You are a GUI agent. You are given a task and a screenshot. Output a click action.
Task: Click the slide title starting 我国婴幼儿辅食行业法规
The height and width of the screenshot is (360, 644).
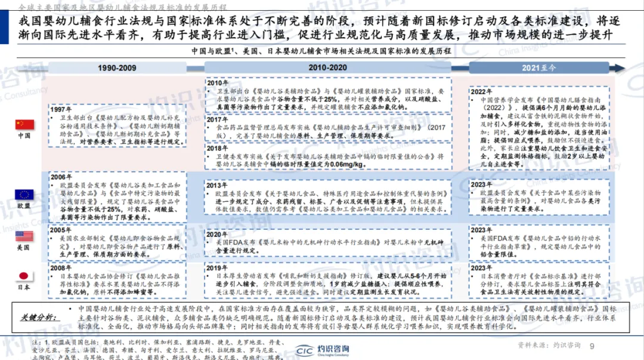pos(319,27)
